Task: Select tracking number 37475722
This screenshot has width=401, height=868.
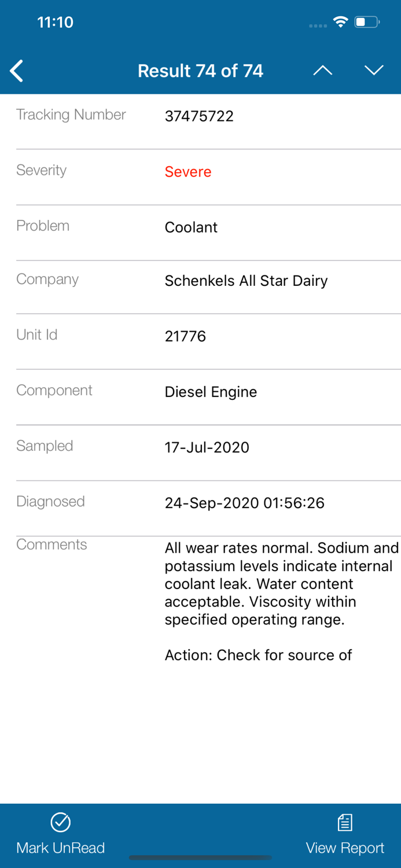Action: 199,116
